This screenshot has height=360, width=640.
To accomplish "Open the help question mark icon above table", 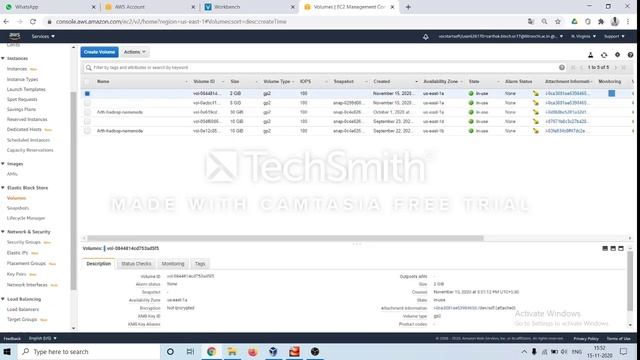I will point(630,55).
